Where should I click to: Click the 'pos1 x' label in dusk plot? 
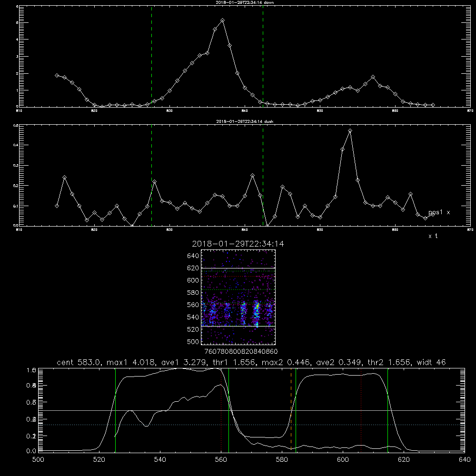[439, 212]
